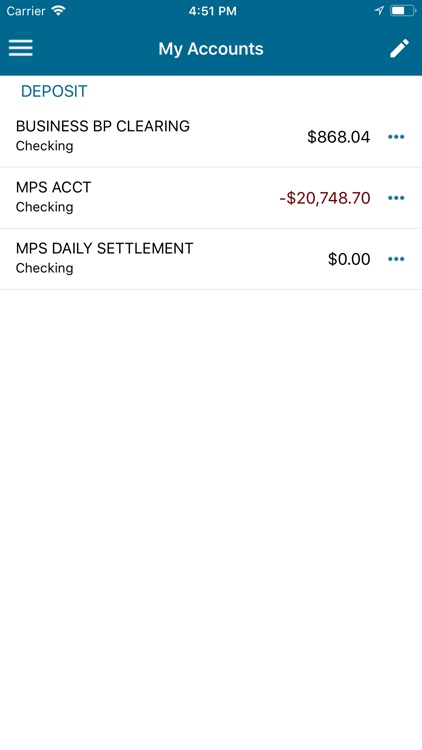Select the MPS ACCT account name

pyautogui.click(x=54, y=187)
